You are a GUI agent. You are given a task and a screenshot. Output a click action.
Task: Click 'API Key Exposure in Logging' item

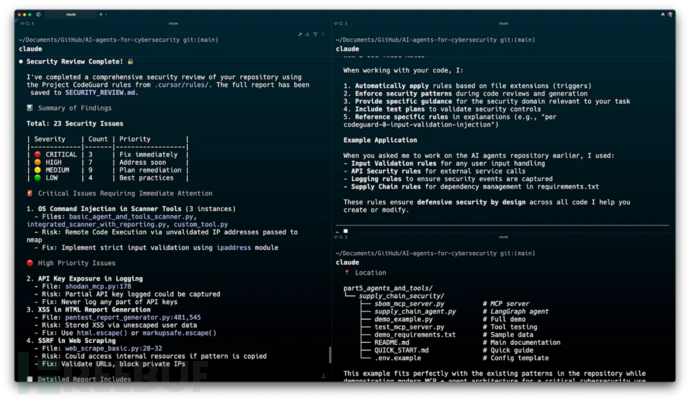[x=90, y=279]
